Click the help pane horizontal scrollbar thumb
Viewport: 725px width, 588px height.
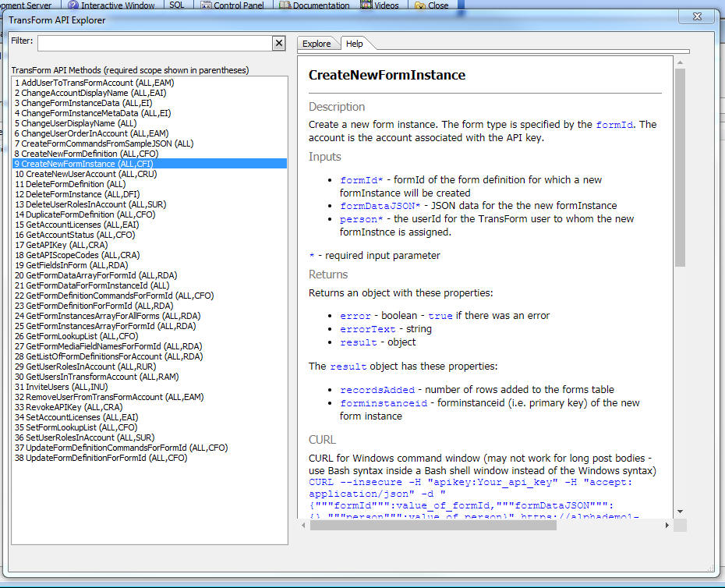[x=433, y=526]
